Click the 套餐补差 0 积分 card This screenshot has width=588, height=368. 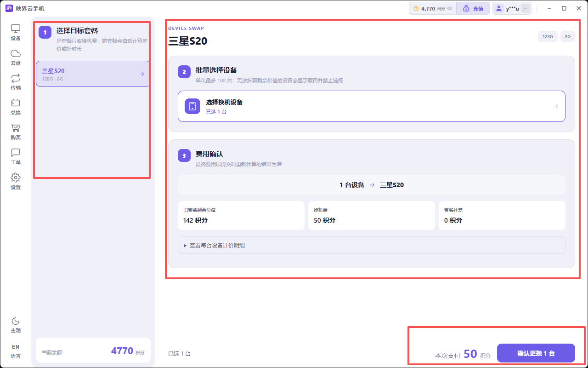[502, 215]
